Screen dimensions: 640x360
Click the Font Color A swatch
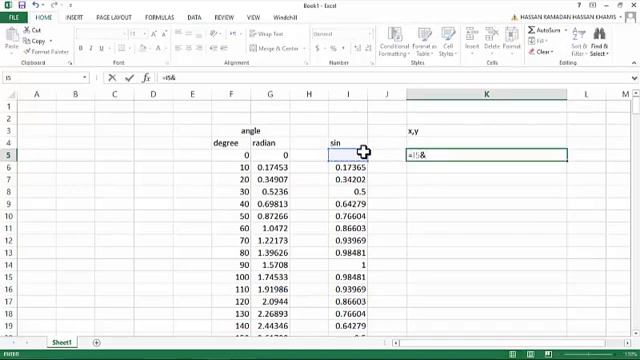click(x=158, y=48)
